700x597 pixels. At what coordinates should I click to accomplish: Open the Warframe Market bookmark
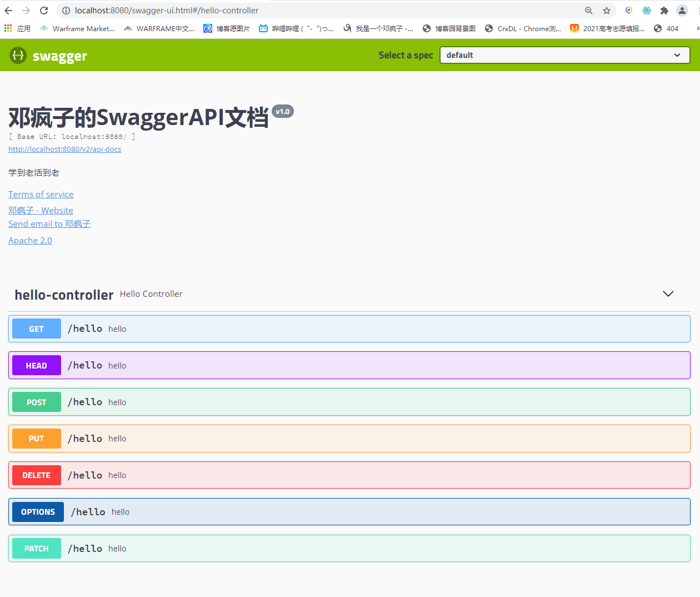point(77,28)
